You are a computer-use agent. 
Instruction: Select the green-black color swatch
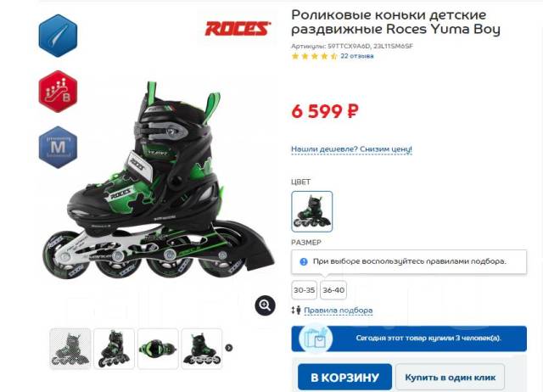(x=312, y=211)
